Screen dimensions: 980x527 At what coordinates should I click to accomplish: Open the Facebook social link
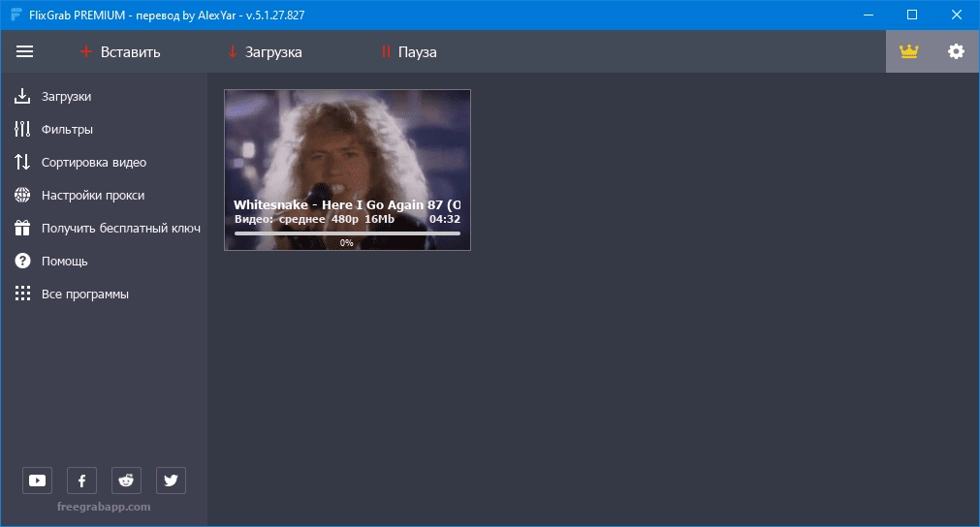tap(81, 480)
